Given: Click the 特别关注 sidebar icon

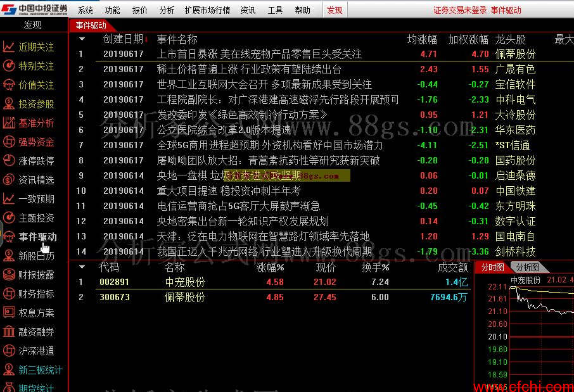Looking at the screenshot, I should click(x=8, y=65).
